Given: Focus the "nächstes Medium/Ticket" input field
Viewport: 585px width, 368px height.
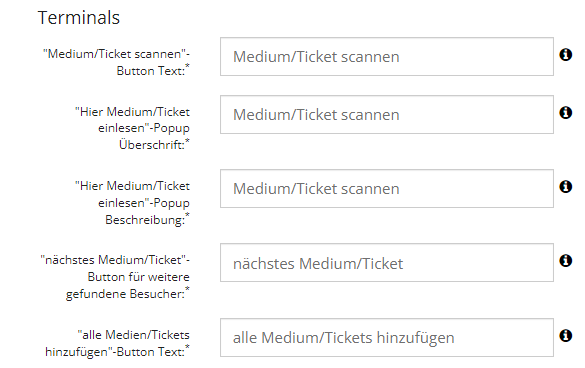Looking at the screenshot, I should 387,263.
